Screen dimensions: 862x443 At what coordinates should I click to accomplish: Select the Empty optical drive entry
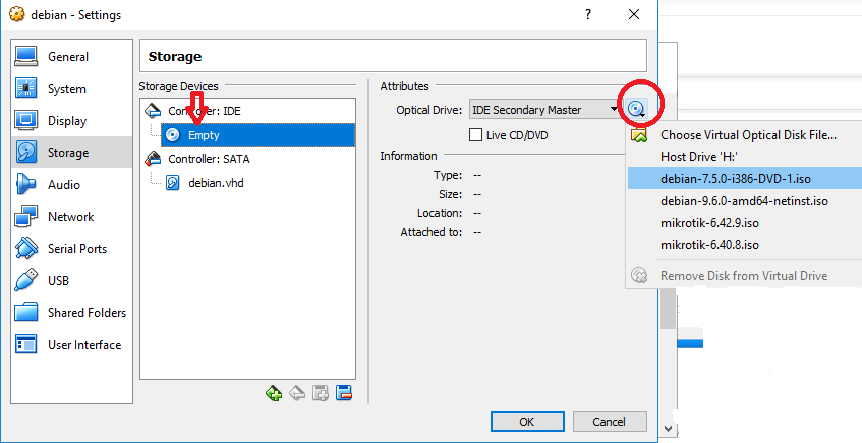(258, 135)
